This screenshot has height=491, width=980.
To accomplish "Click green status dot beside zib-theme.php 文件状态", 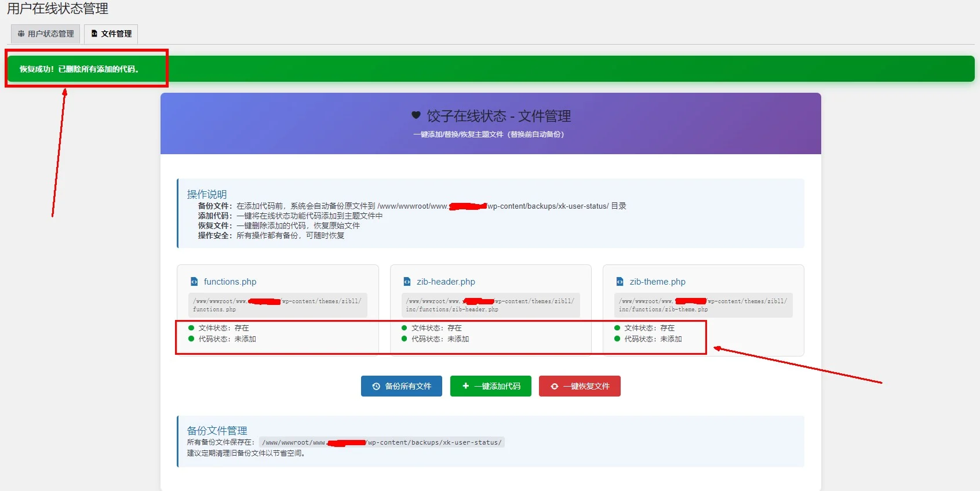I will (617, 328).
